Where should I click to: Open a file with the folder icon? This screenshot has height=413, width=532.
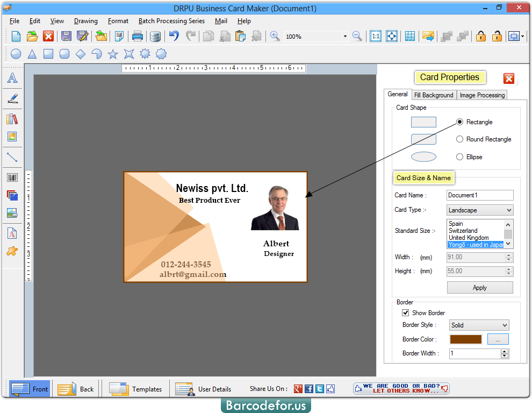32,36
